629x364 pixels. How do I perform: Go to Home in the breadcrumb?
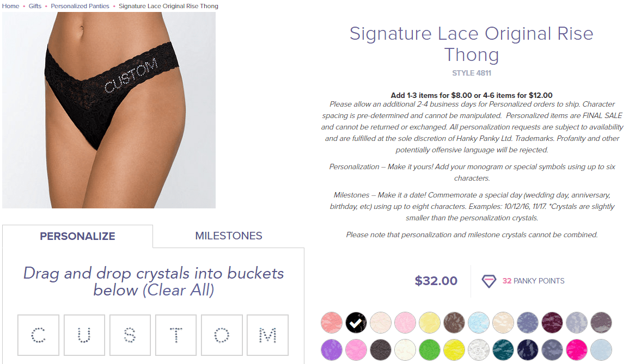pyautogui.click(x=10, y=6)
